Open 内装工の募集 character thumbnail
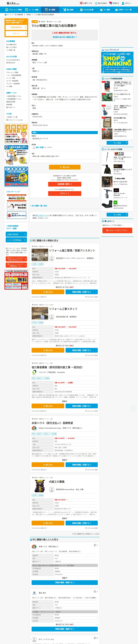 40,486
